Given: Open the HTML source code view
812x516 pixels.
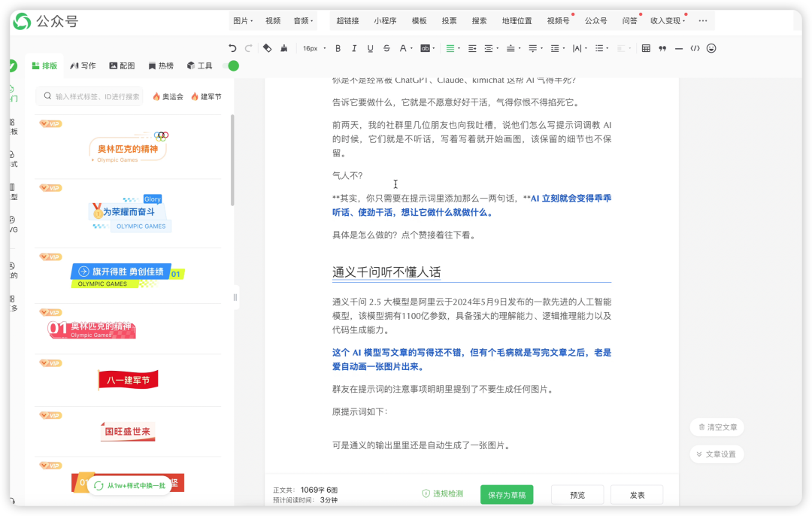Looking at the screenshot, I should coord(695,48).
